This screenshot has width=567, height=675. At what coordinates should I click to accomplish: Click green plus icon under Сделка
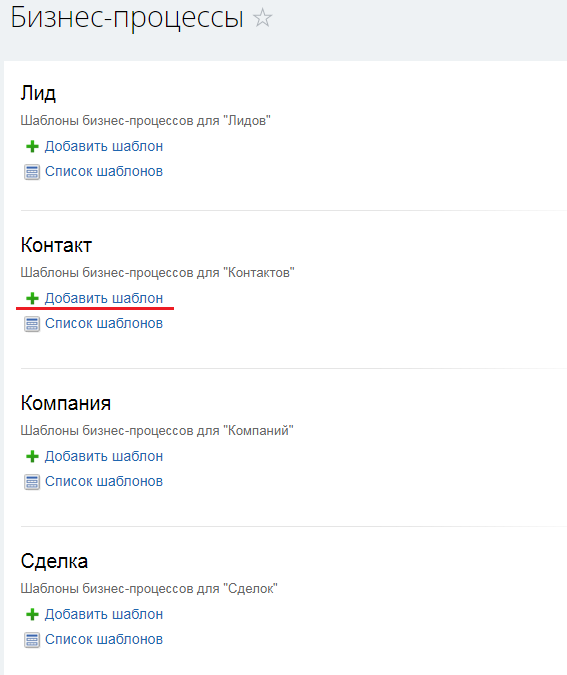click(32, 614)
